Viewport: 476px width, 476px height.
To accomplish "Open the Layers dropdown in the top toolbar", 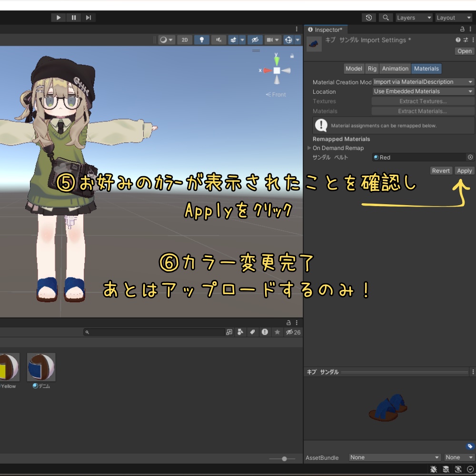I will (x=414, y=17).
